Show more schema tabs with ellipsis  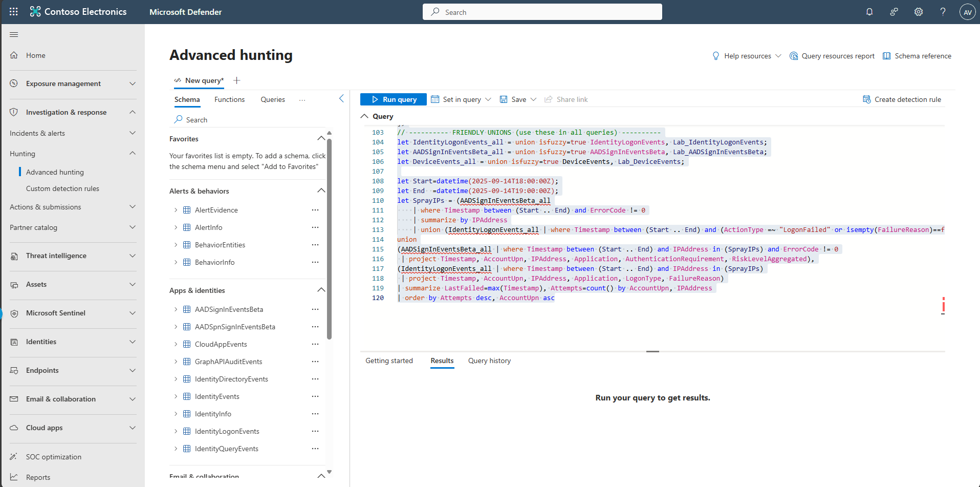[x=302, y=100]
